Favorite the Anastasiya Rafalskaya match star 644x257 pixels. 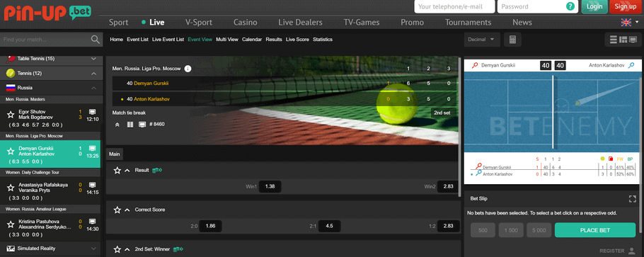(11, 188)
